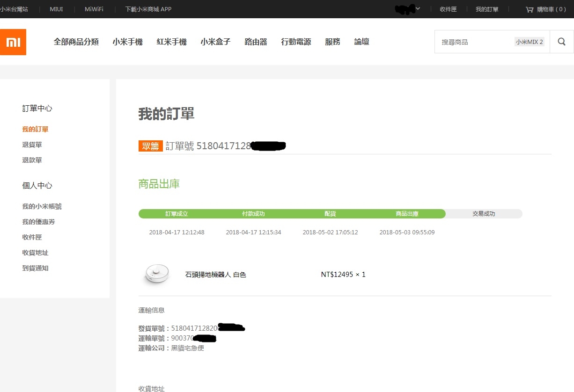574x392 pixels.
Task: Open 退貨單 in the sidebar
Action: 32,145
